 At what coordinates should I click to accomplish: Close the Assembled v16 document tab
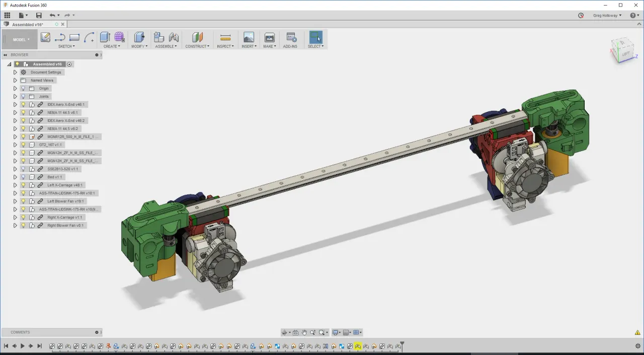(63, 24)
